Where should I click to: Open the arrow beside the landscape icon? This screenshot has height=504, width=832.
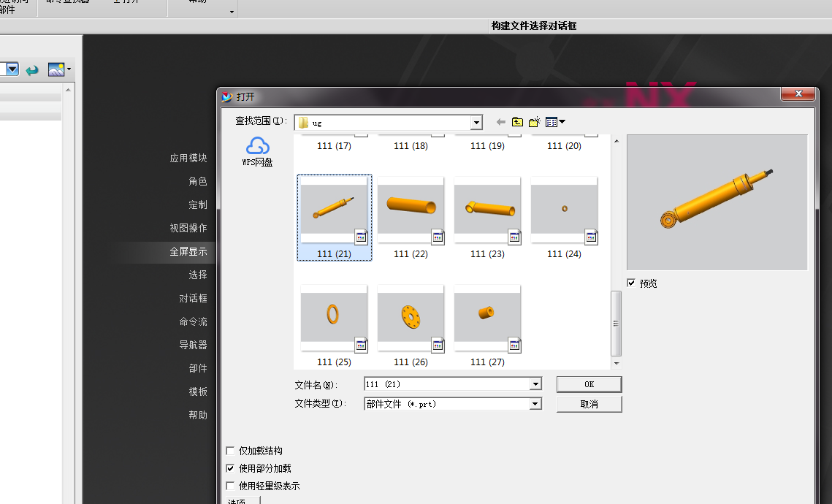point(69,69)
